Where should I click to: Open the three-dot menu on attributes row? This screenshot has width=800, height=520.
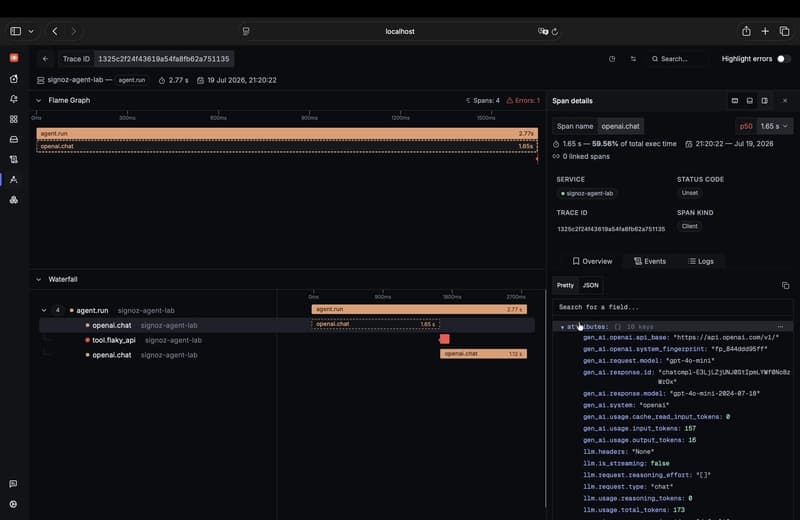pos(780,327)
